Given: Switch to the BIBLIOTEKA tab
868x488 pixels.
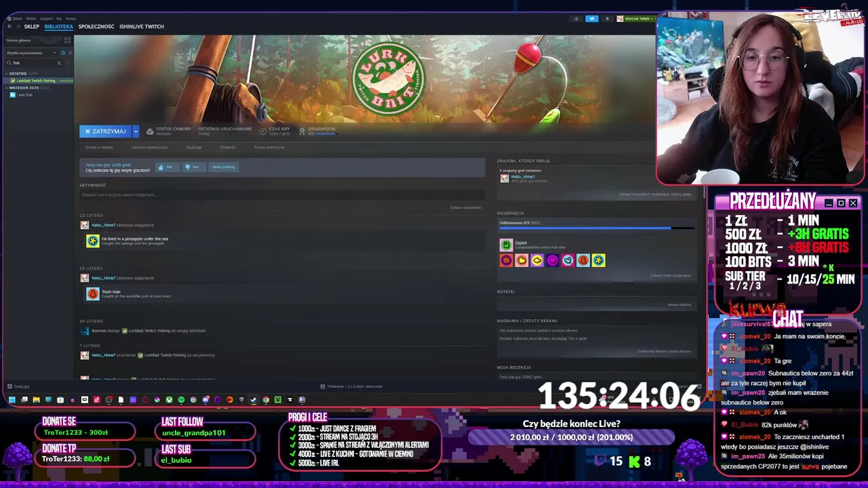Looking at the screenshot, I should tap(59, 26).
